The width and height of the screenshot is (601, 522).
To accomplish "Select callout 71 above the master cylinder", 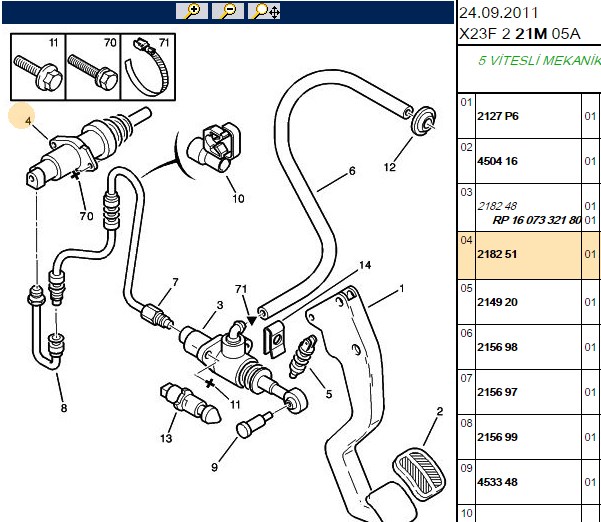I will pyautogui.click(x=241, y=289).
